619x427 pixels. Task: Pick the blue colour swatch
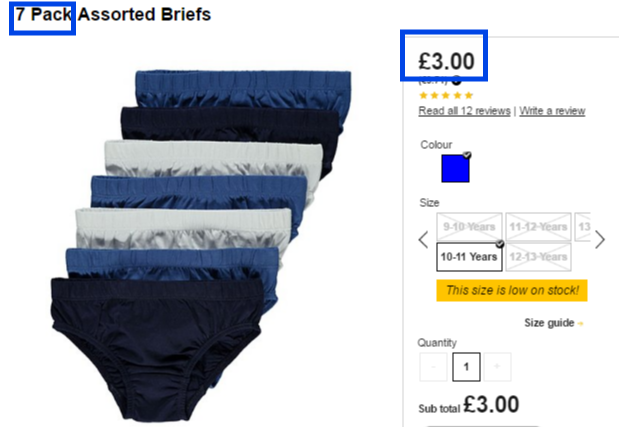(456, 169)
